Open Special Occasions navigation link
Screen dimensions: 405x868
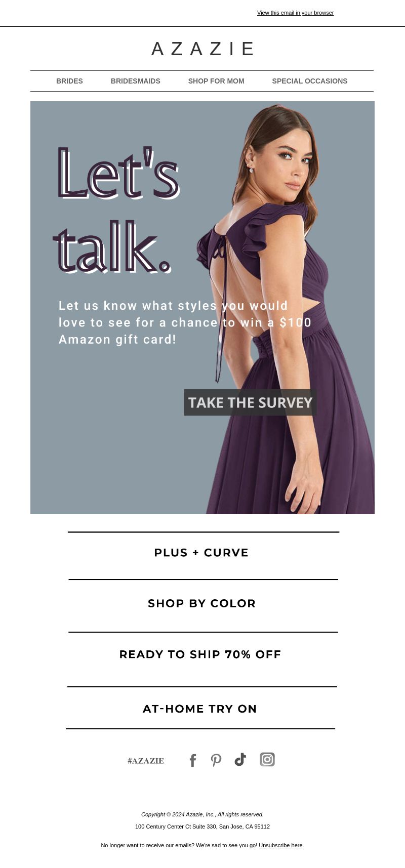(x=310, y=81)
